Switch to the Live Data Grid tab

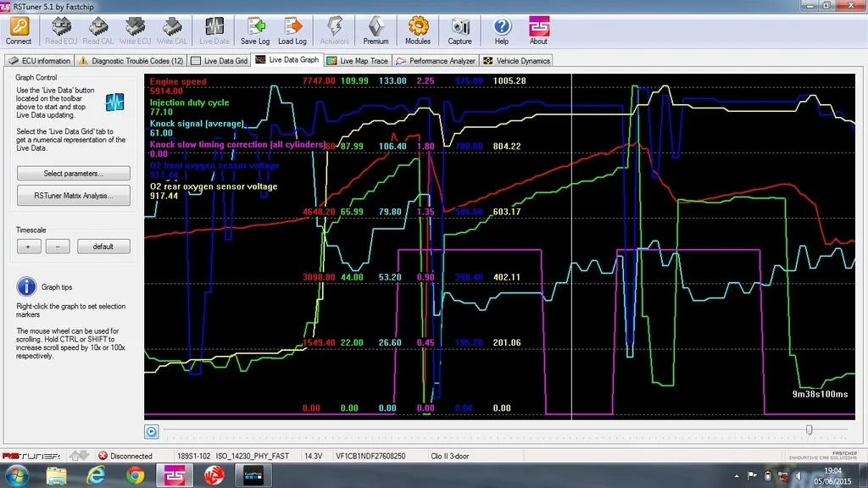click(220, 61)
